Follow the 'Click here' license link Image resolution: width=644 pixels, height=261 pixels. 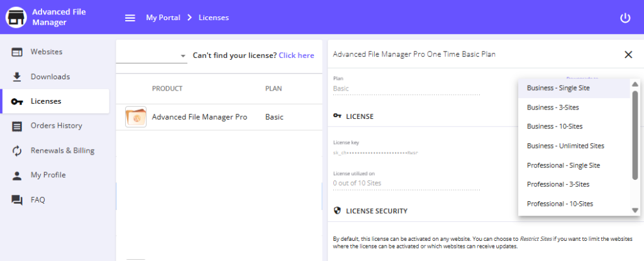coord(296,55)
